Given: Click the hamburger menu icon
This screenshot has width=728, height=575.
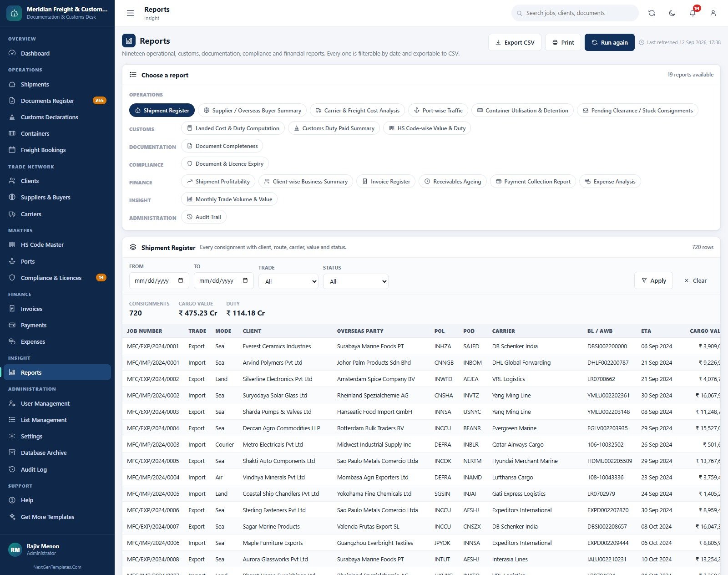Looking at the screenshot, I should [130, 13].
